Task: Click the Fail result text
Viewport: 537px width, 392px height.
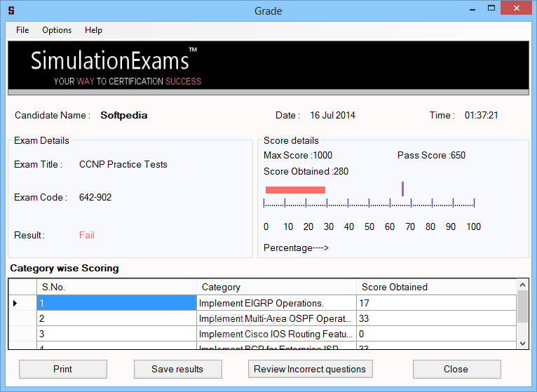Action: coord(87,235)
